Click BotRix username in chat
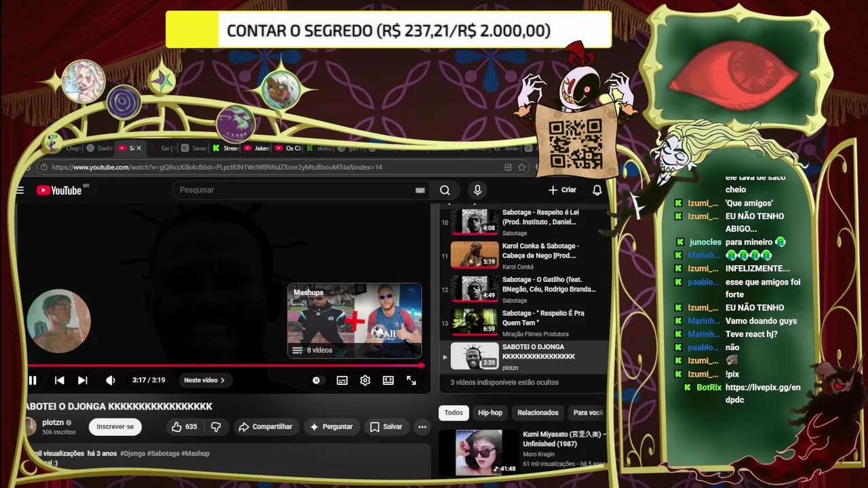Viewport: 868px width, 488px height. click(x=709, y=388)
